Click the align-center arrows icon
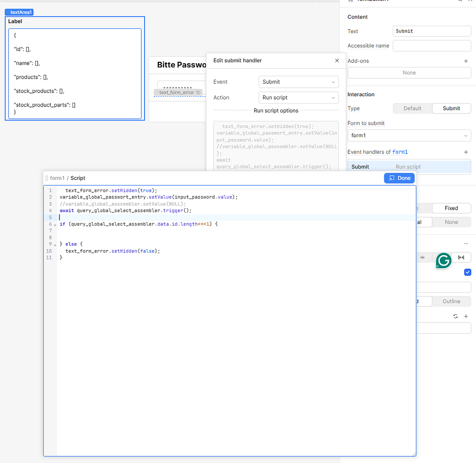Image resolution: width=476 pixels, height=463 pixels. click(x=423, y=257)
